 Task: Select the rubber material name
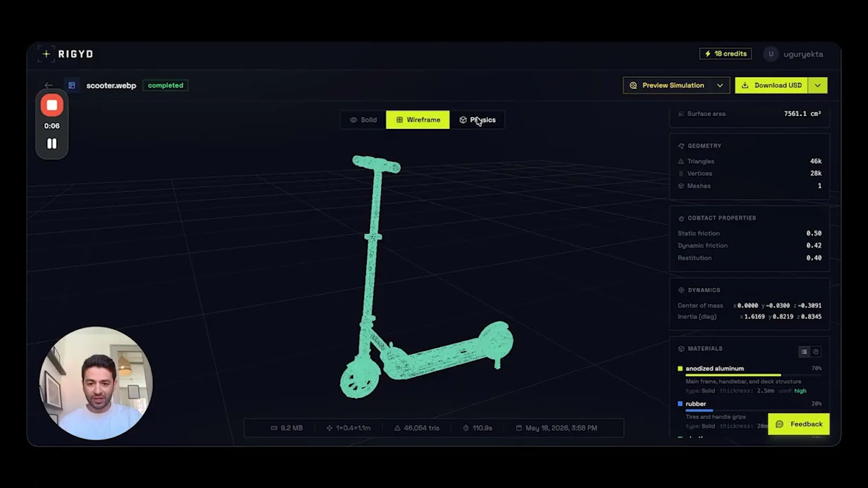[695, 404]
